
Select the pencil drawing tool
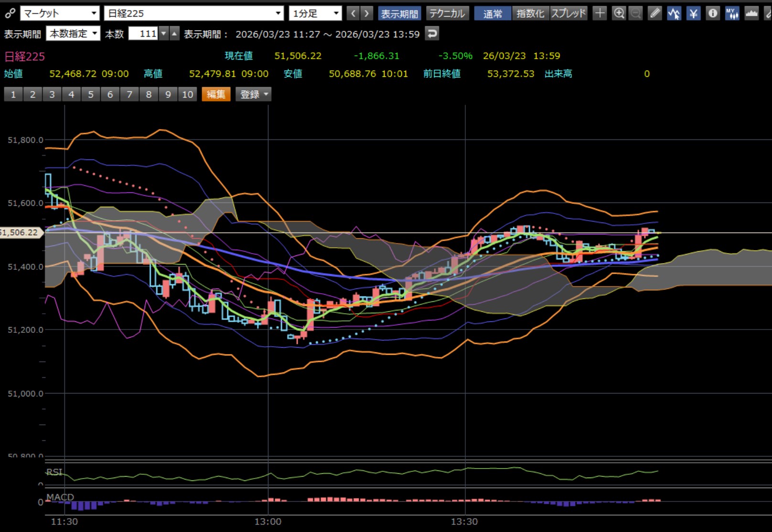tap(655, 13)
